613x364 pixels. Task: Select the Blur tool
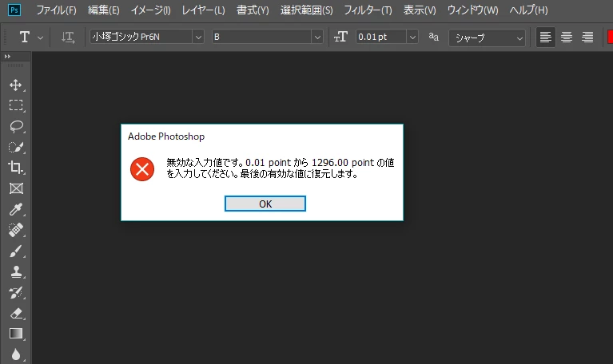(16, 354)
